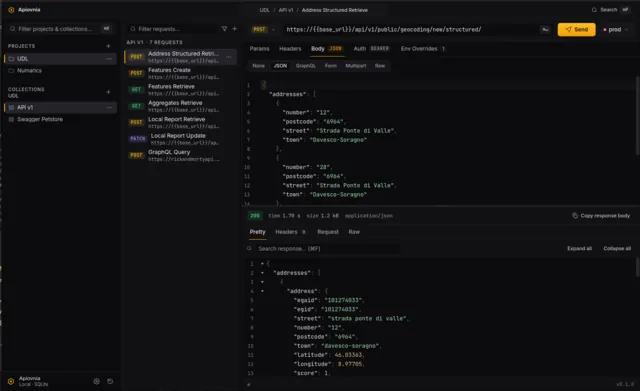Click Collapse all in response
Screen dimensions: 640x391
click(x=617, y=249)
